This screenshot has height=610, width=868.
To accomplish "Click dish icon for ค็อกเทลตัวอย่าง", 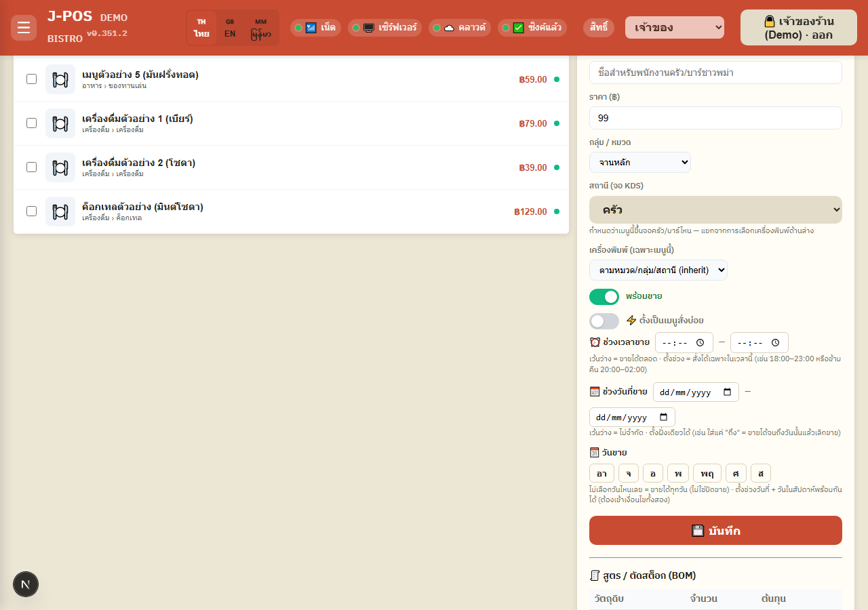I will point(60,211).
